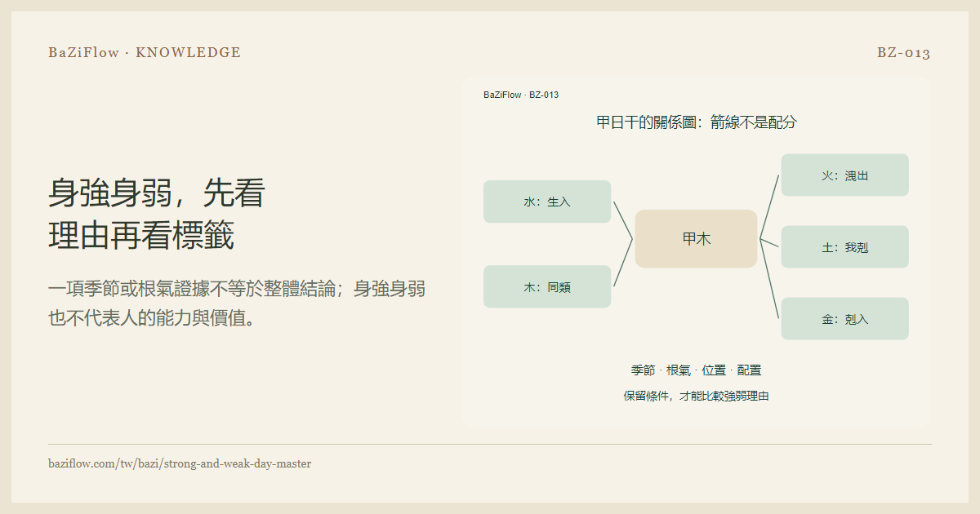This screenshot has height=514, width=980.
Task: Click the diagram label BaZiFlow · BZ-013
Action: (x=521, y=95)
